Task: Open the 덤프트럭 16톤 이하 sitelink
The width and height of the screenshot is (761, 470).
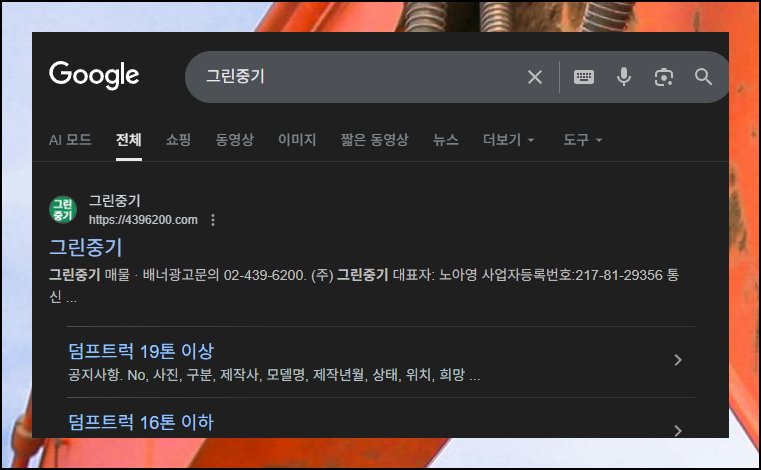Action: (x=141, y=422)
